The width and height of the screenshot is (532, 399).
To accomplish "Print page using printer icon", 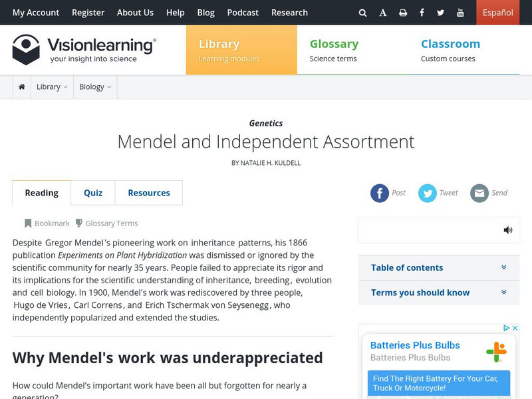I will tap(402, 13).
